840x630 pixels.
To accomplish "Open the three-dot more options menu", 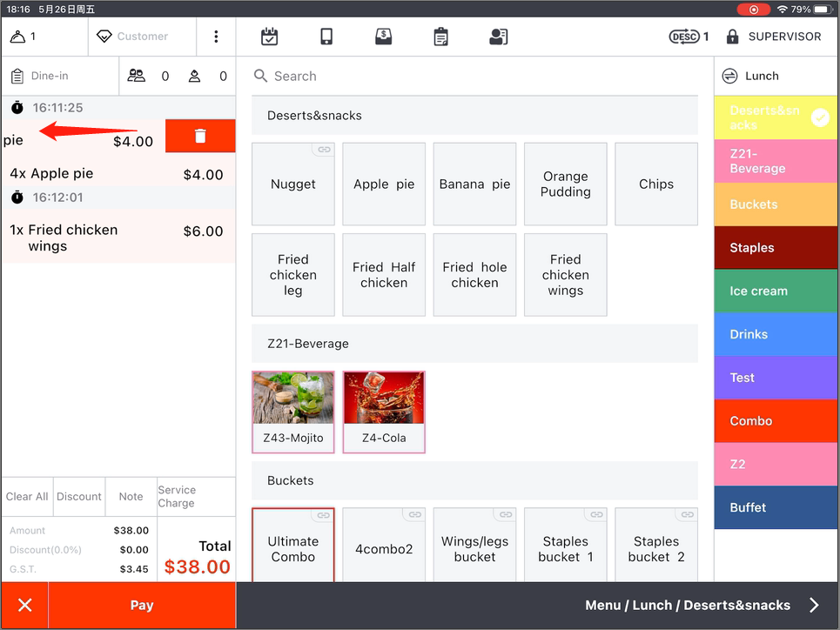I will (x=216, y=37).
